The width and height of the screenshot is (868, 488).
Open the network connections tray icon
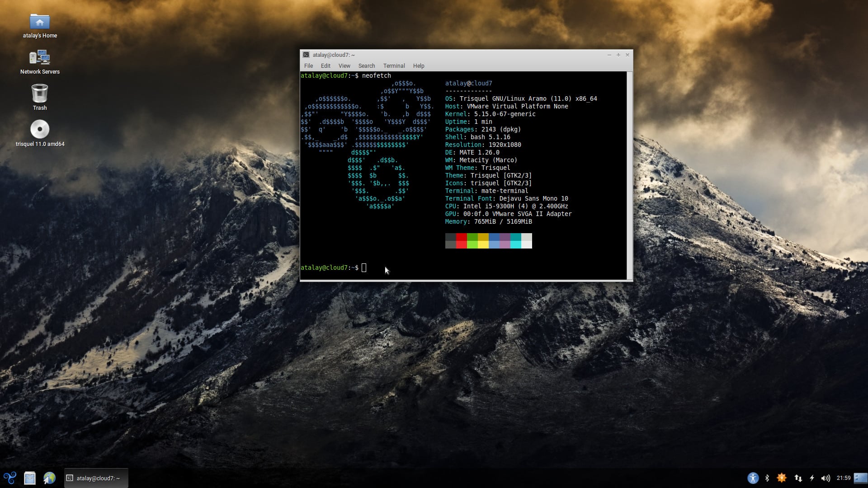point(798,478)
